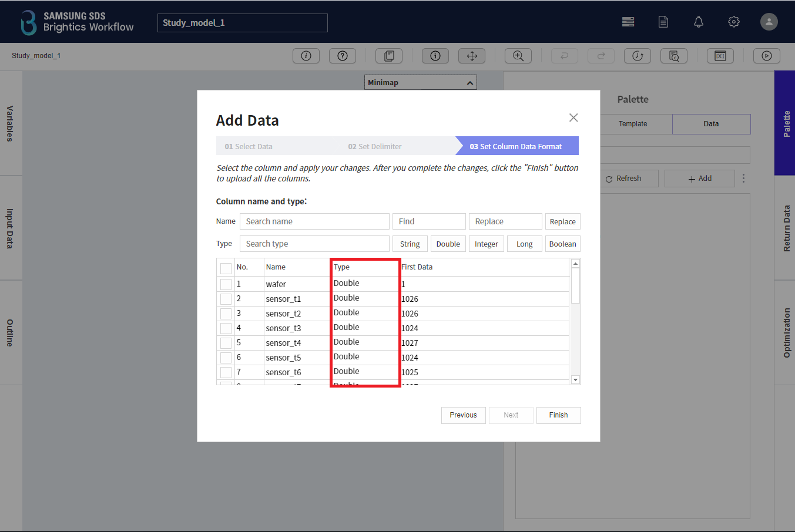Click the document search toolbar icon
The image size is (795, 532).
point(674,56)
